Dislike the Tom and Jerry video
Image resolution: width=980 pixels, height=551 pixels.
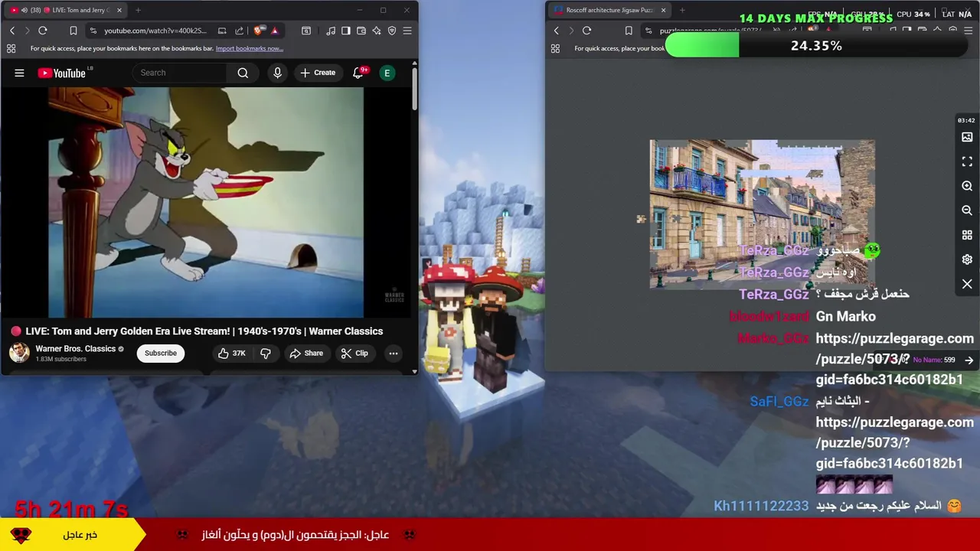click(x=266, y=353)
